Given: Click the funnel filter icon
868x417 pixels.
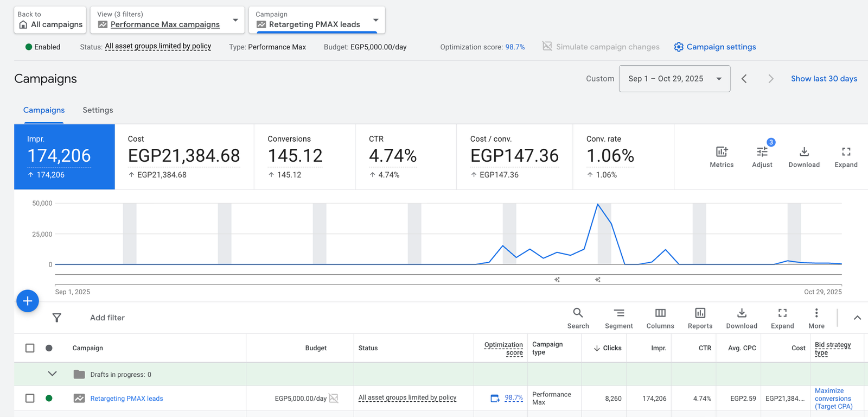Looking at the screenshot, I should coord(56,318).
